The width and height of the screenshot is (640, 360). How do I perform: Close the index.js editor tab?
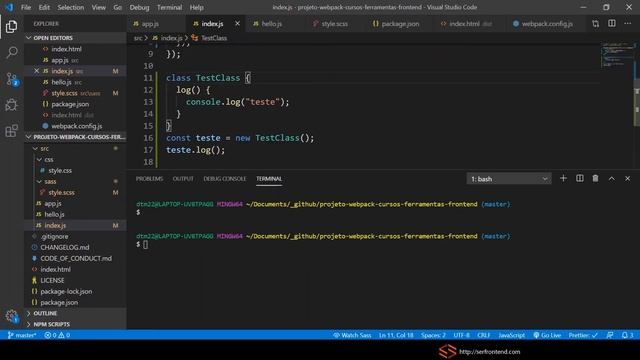pyautogui.click(x=238, y=24)
